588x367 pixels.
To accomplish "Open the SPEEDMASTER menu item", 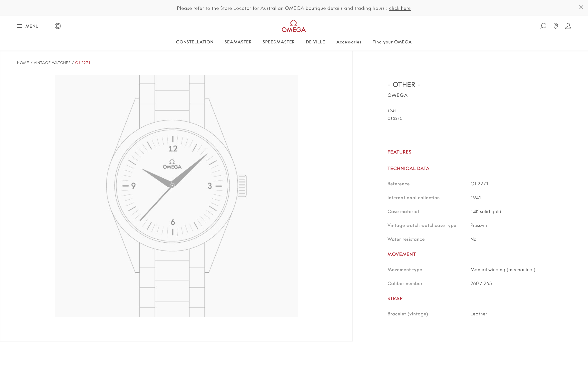I will 278,42.
